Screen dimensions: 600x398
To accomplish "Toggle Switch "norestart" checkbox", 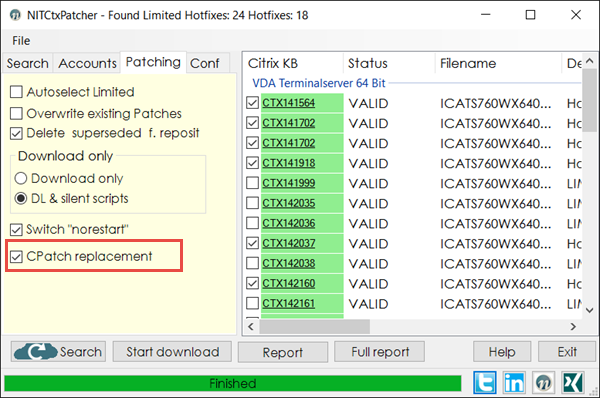I will point(16,230).
